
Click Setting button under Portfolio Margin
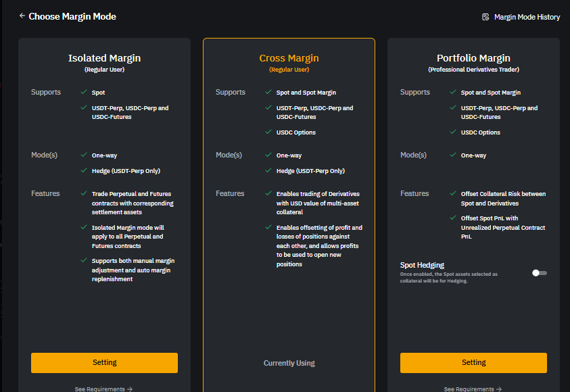tap(473, 363)
